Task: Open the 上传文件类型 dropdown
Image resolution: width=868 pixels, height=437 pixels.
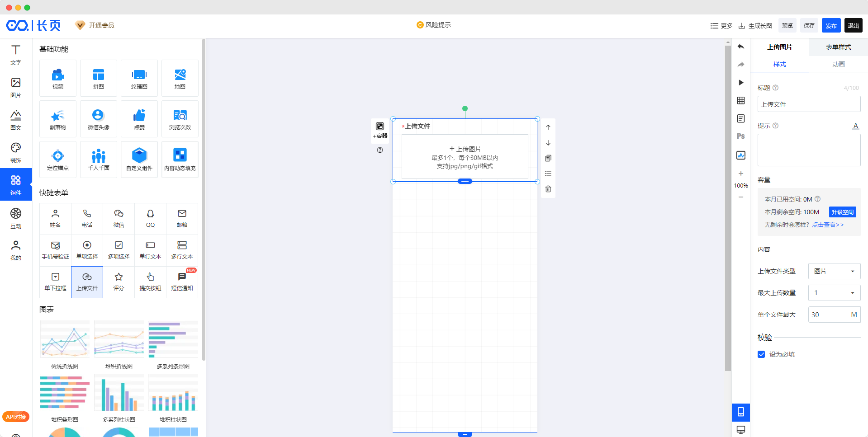Action: coord(834,271)
